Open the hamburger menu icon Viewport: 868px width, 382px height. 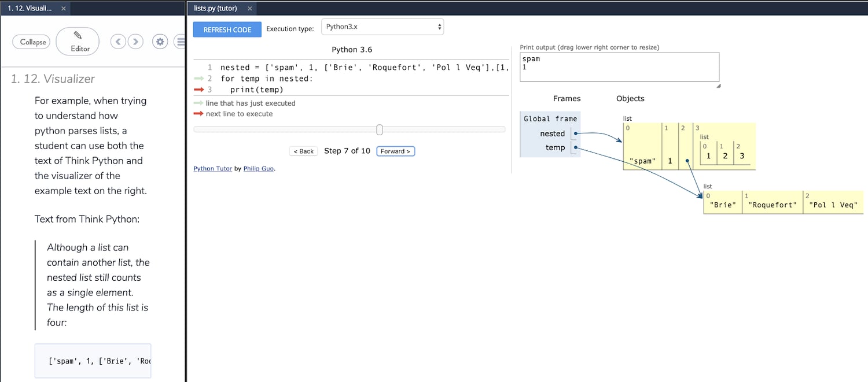coord(181,41)
